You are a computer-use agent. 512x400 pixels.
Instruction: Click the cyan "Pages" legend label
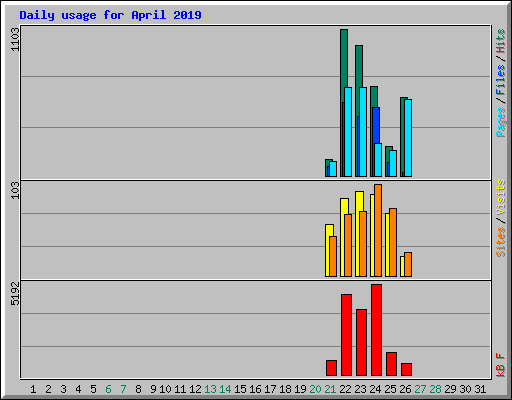point(500,122)
